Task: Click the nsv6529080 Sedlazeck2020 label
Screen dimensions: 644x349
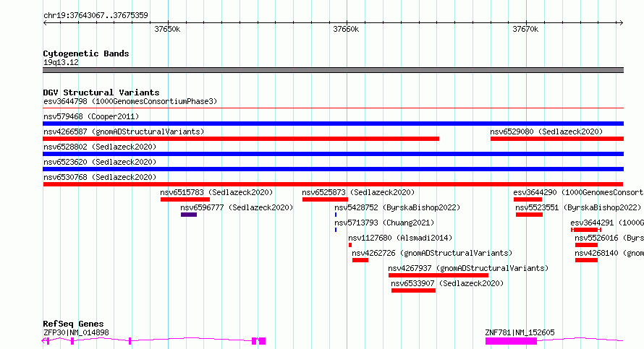Action: [546, 132]
